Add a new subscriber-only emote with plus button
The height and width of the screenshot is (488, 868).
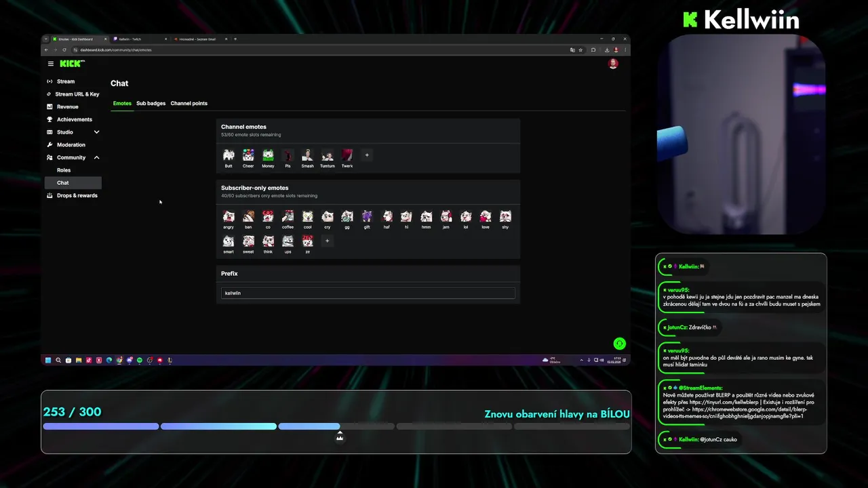tap(328, 241)
